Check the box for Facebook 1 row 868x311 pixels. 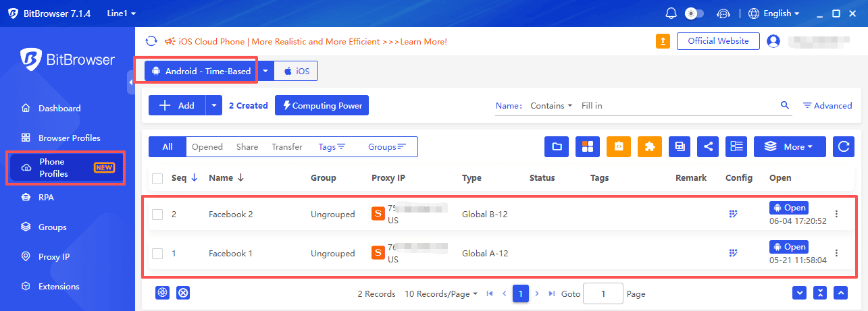click(157, 254)
